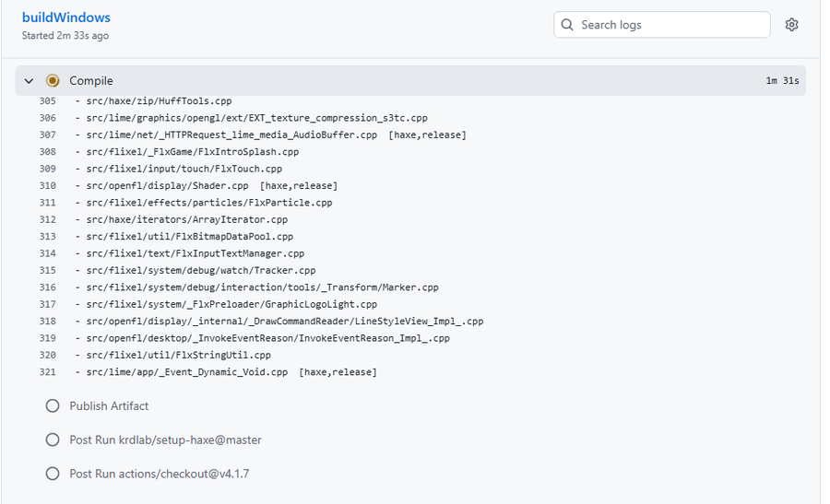Viewport: 830px width, 504px height.
Task: Click the Post Run checkout status circle
Action: click(x=53, y=474)
